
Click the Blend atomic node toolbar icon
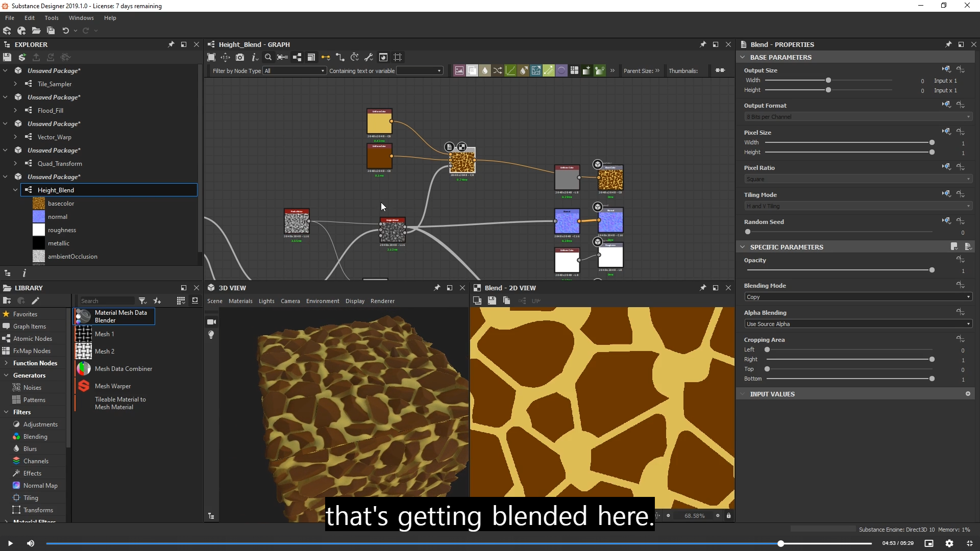tap(472, 71)
